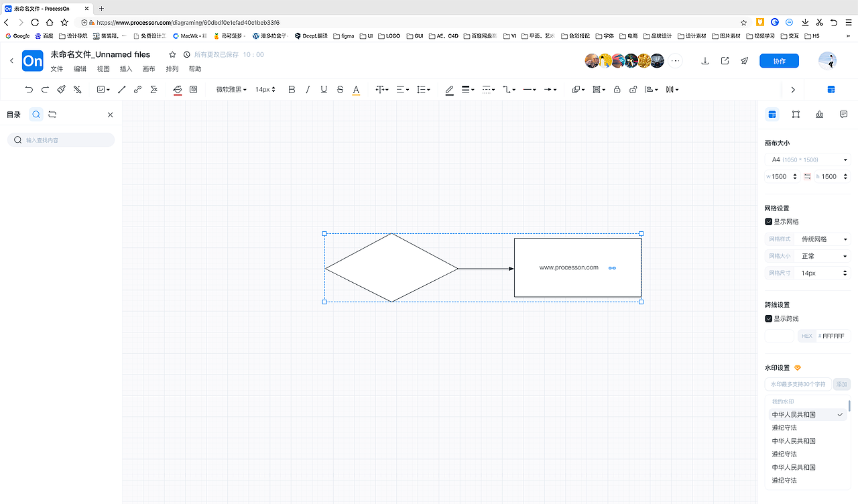Click the download icon in header
858x504 pixels.
pyautogui.click(x=705, y=61)
